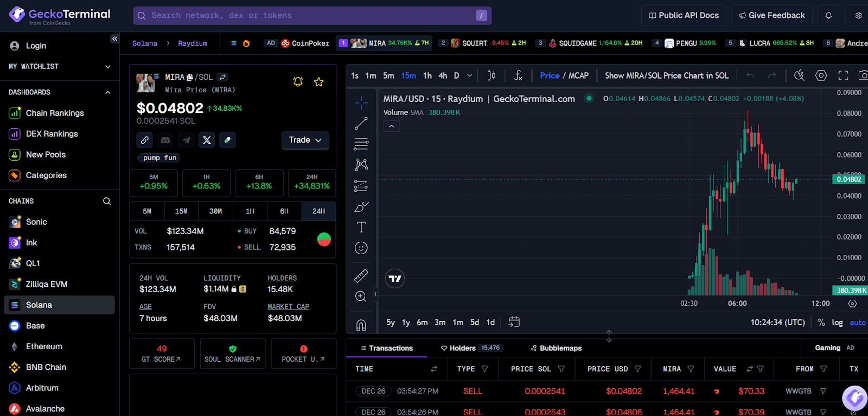Collapse the Dashboards section

(x=108, y=92)
